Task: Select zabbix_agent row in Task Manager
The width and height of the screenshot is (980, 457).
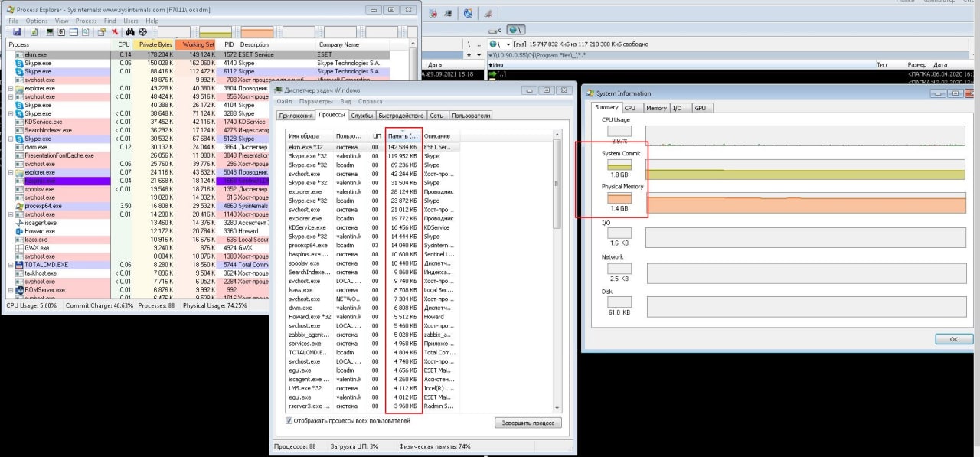Action: [371, 334]
